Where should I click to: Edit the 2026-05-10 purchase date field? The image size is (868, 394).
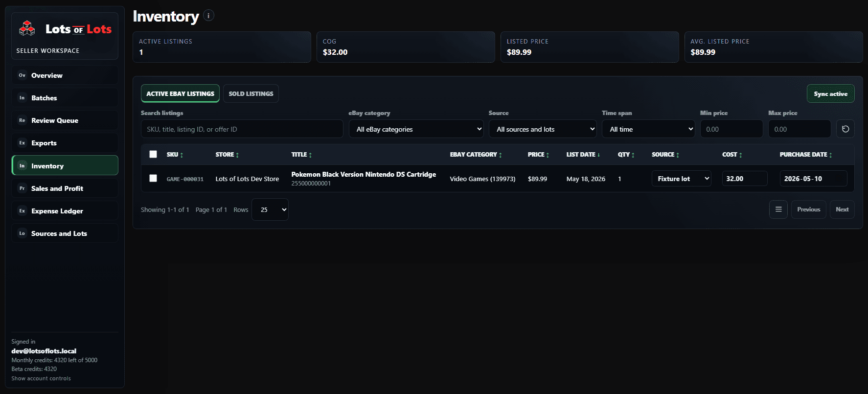coord(813,179)
